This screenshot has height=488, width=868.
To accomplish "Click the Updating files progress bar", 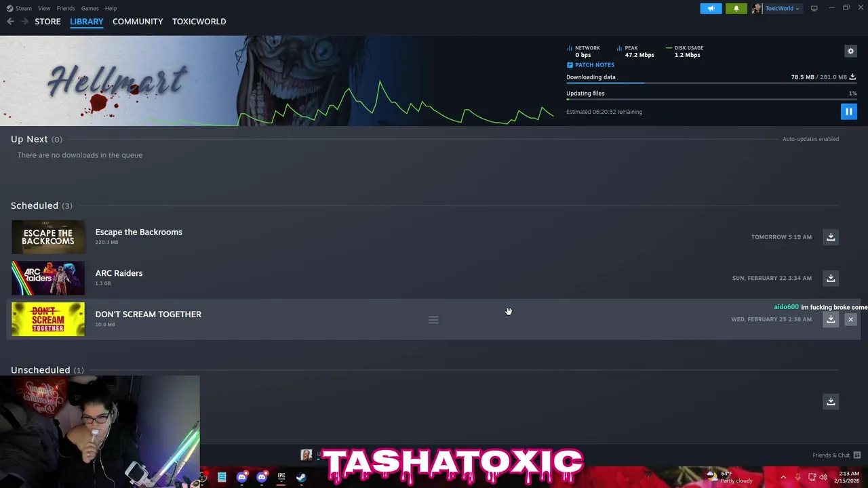I will tap(711, 99).
